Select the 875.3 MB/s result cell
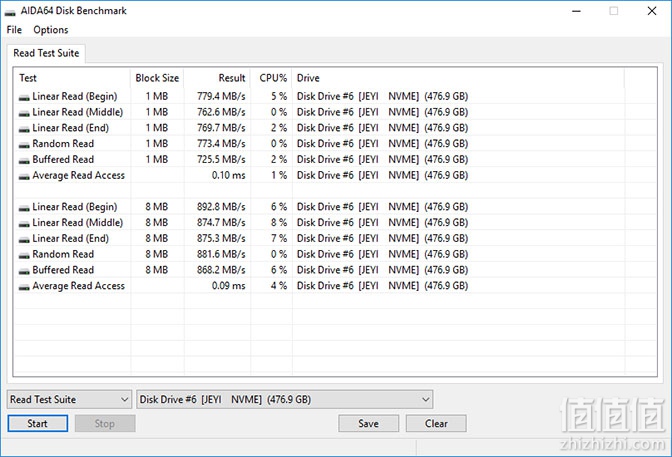Image resolution: width=672 pixels, height=457 pixels. pos(221,238)
